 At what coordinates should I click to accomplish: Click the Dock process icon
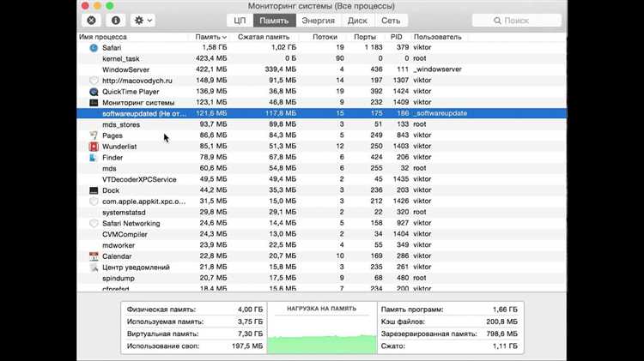click(94, 190)
